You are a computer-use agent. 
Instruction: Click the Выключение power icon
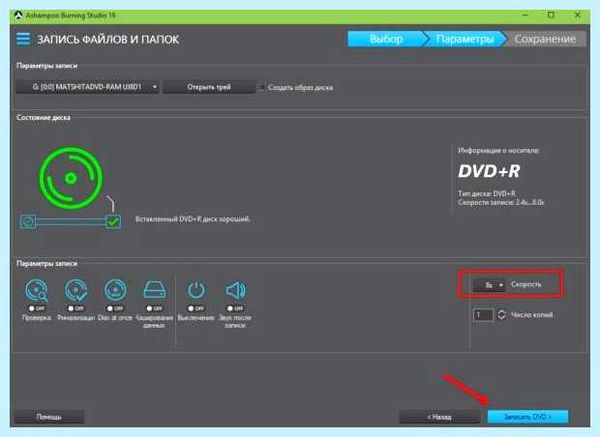(x=196, y=290)
